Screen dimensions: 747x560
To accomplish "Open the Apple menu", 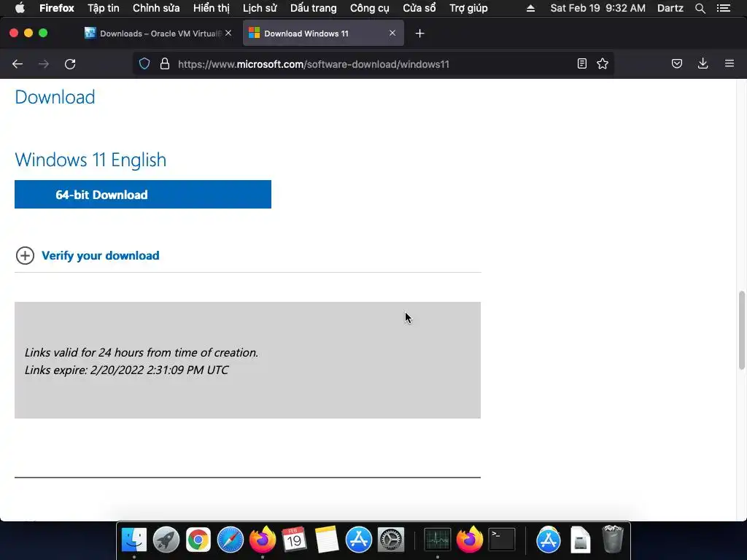I will (20, 8).
